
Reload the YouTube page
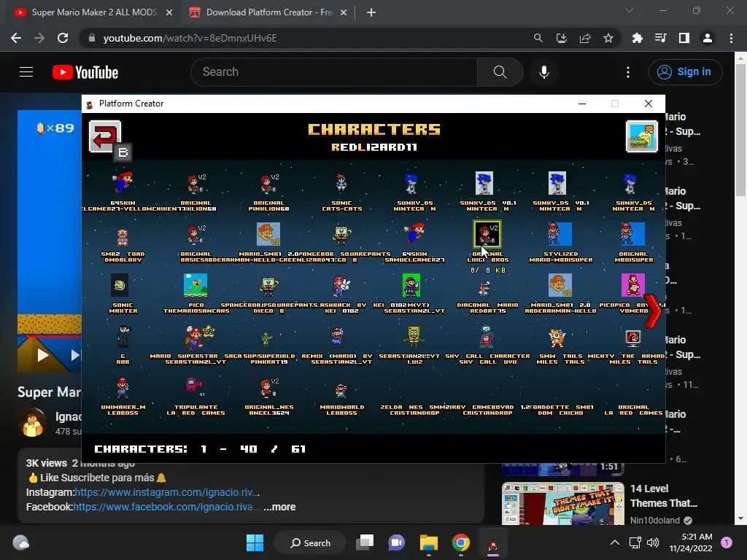tap(63, 38)
